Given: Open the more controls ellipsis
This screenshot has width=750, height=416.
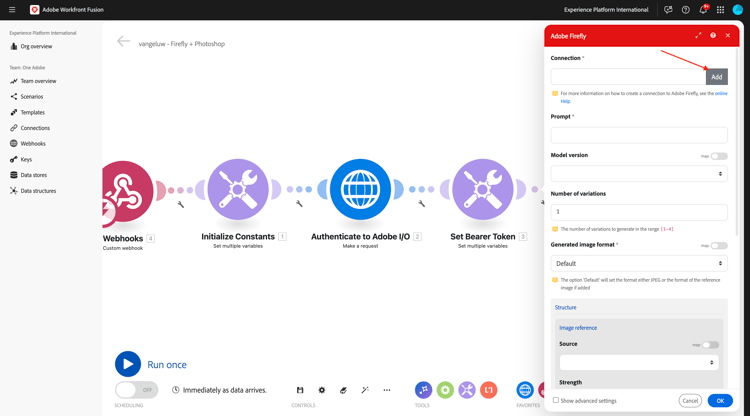Looking at the screenshot, I should 386,390.
